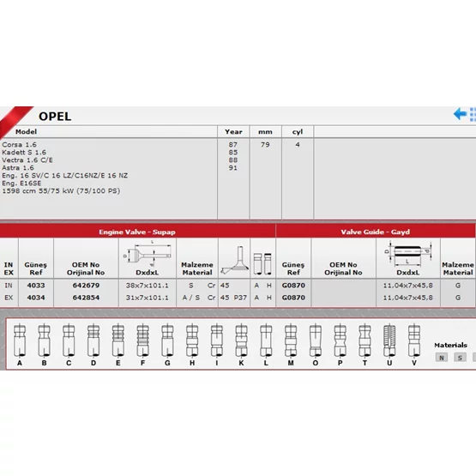Click the N material swatch

[x=442, y=358]
